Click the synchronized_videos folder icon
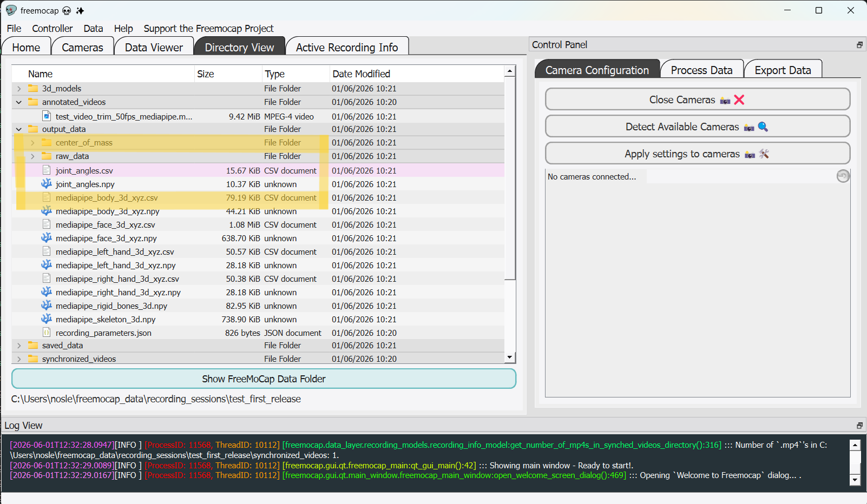The width and height of the screenshot is (867, 504). (33, 359)
